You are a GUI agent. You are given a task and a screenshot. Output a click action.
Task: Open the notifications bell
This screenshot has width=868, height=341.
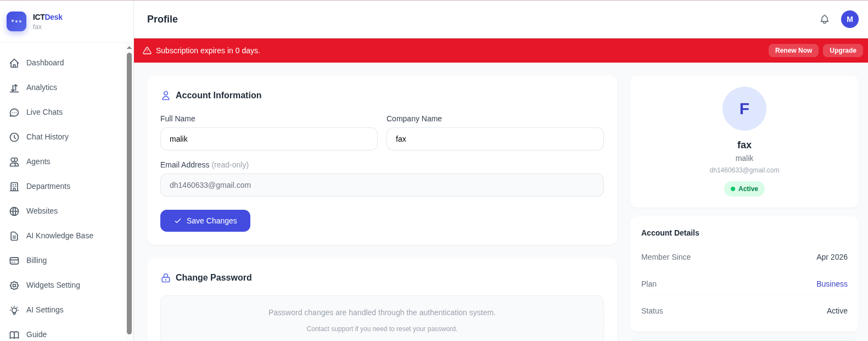825,19
